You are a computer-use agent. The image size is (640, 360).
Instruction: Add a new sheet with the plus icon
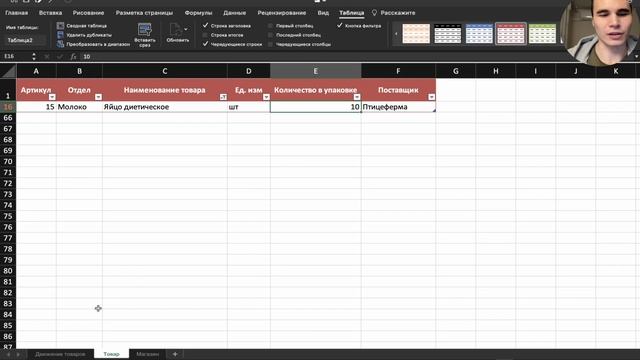[x=175, y=354]
